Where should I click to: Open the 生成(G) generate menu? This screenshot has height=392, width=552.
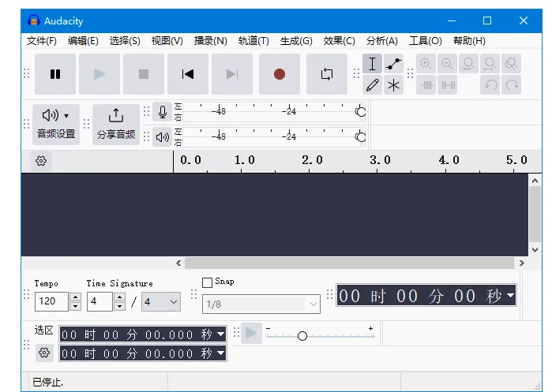click(296, 41)
